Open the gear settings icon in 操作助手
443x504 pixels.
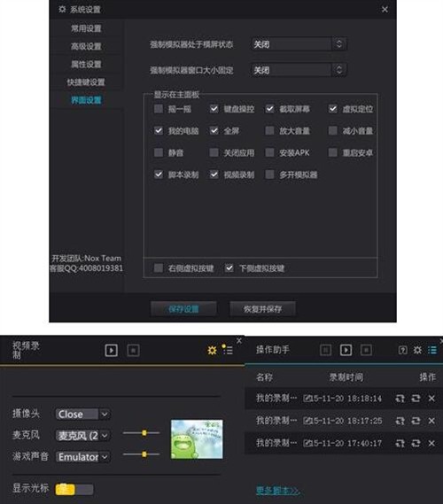point(417,350)
